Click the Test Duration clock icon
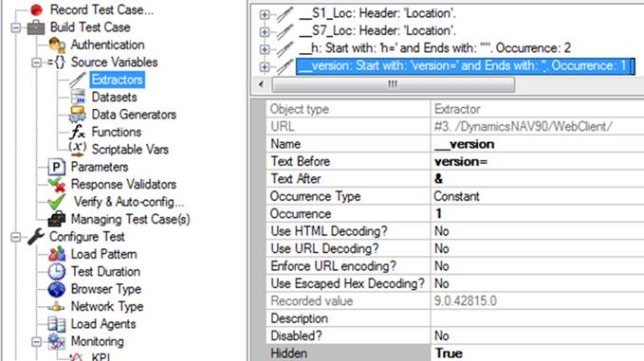The height and width of the screenshot is (361, 644). 57,272
